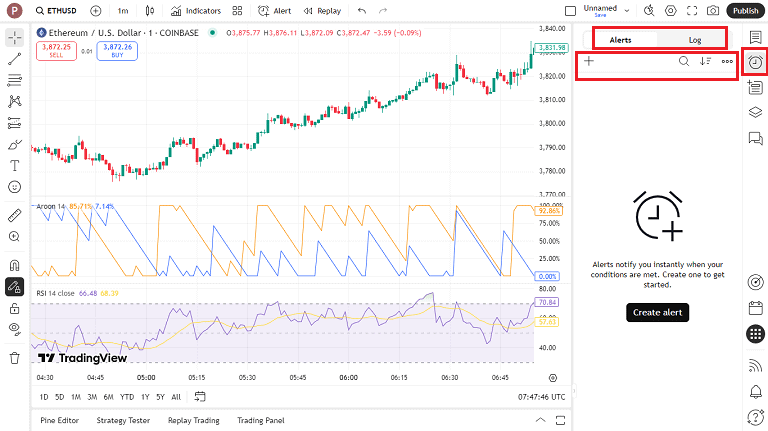Start bar Replay mode
Viewport: 768px width, 431px height.
coord(322,11)
